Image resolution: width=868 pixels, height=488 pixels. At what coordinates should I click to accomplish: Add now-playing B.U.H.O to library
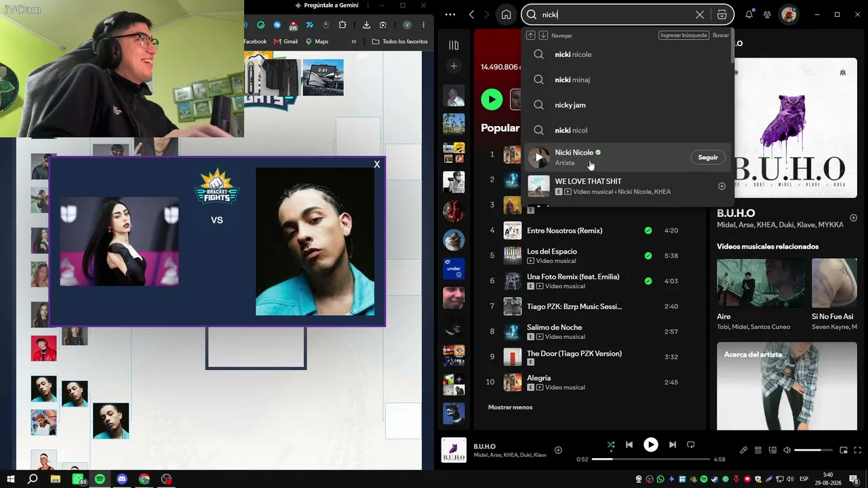[558, 450]
